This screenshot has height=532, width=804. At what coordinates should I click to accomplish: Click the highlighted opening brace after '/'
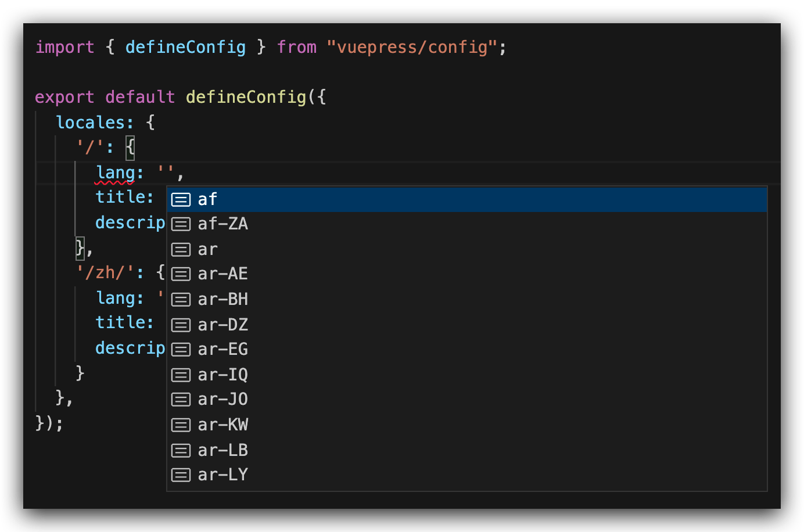(x=130, y=148)
